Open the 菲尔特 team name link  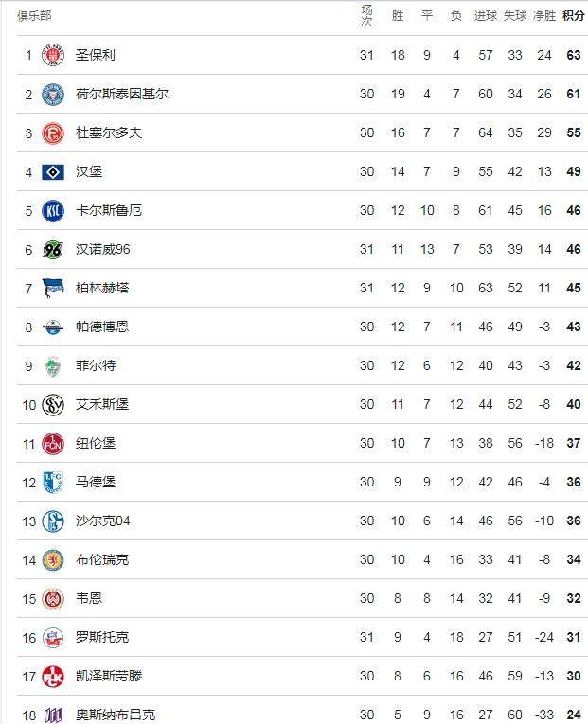point(96,365)
